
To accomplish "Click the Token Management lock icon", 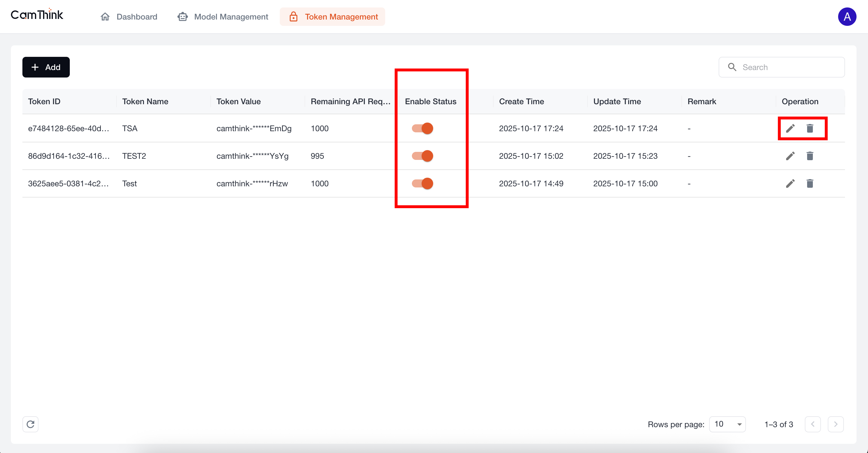I will [x=294, y=16].
